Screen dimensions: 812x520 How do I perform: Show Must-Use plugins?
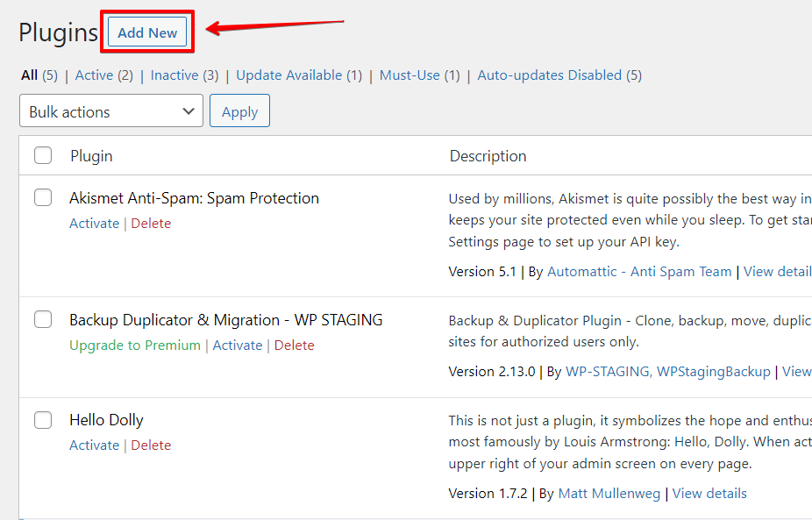pos(410,75)
